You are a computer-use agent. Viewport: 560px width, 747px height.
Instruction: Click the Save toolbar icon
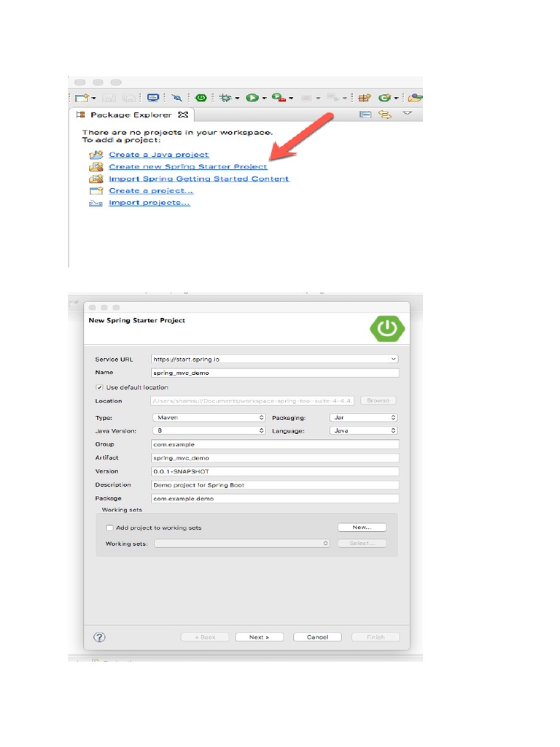(x=109, y=98)
